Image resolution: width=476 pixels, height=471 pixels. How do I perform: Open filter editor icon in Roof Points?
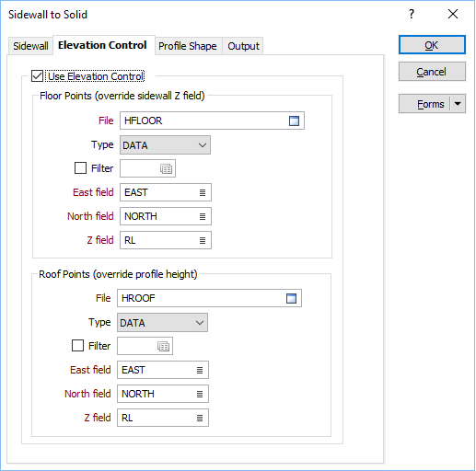[x=163, y=346]
